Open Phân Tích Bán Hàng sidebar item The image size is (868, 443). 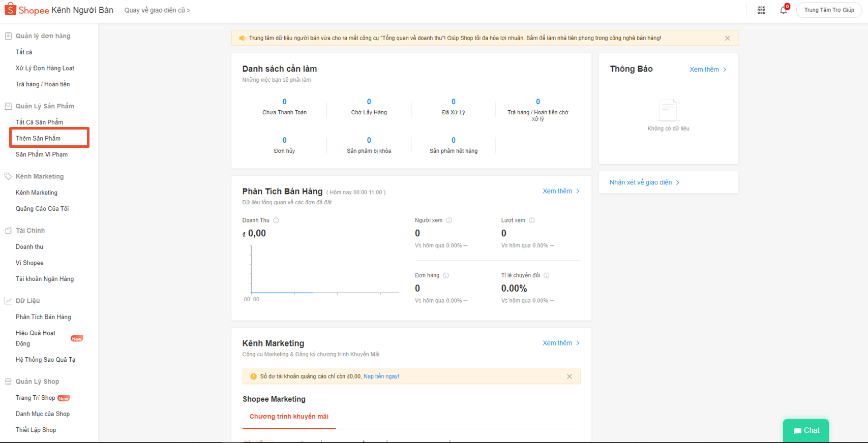(x=43, y=317)
